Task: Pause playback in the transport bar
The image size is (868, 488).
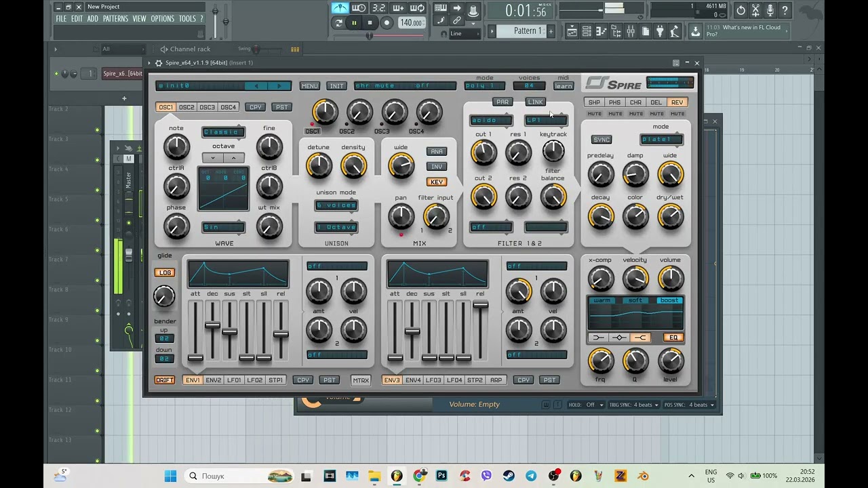Action: (354, 23)
